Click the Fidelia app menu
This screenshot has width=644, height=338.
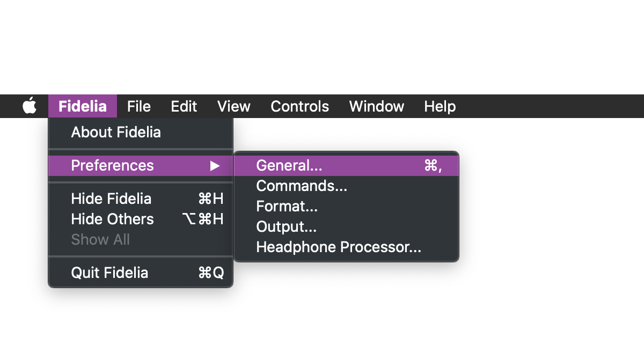tap(82, 106)
